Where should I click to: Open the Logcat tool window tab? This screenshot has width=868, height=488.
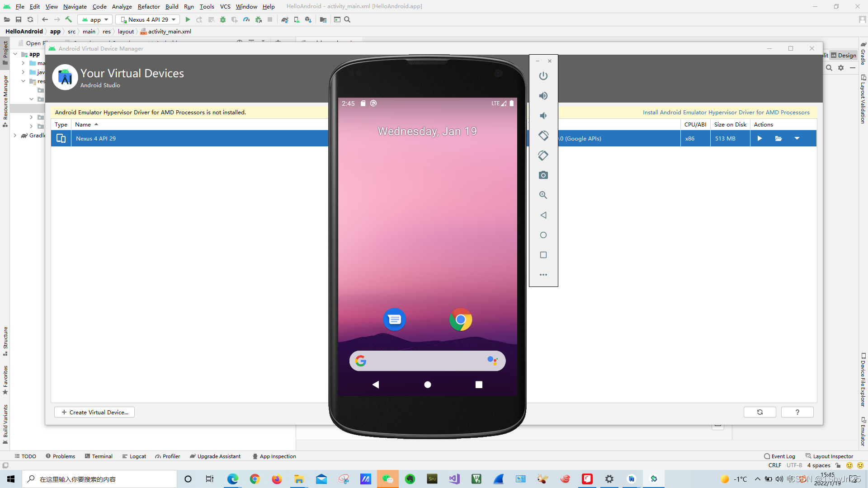click(134, 456)
